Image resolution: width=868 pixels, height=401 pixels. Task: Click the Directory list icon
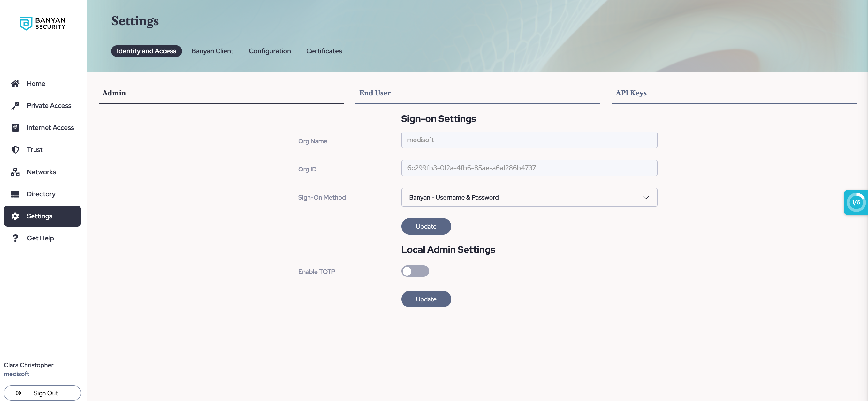15,194
